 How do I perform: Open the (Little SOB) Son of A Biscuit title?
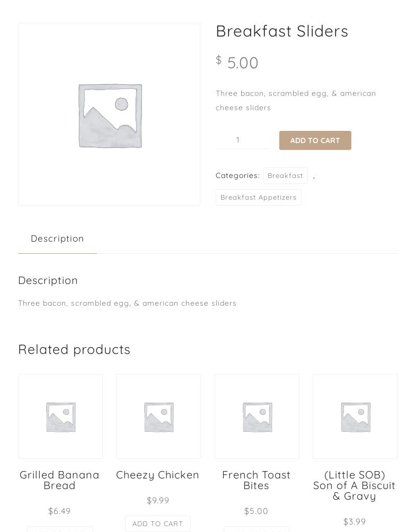pos(354,485)
